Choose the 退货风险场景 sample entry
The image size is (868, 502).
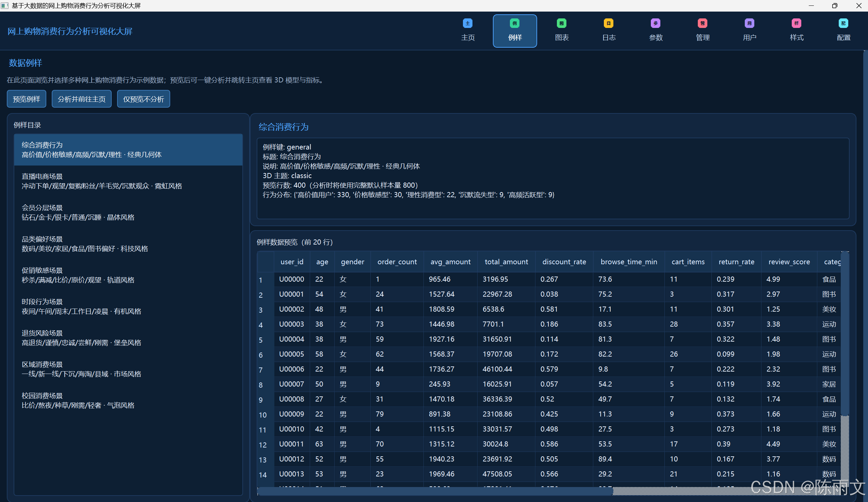pyautogui.click(x=128, y=338)
